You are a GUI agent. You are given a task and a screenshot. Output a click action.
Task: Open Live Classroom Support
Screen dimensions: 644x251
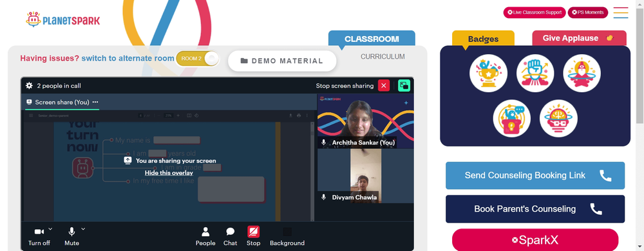[x=535, y=12]
